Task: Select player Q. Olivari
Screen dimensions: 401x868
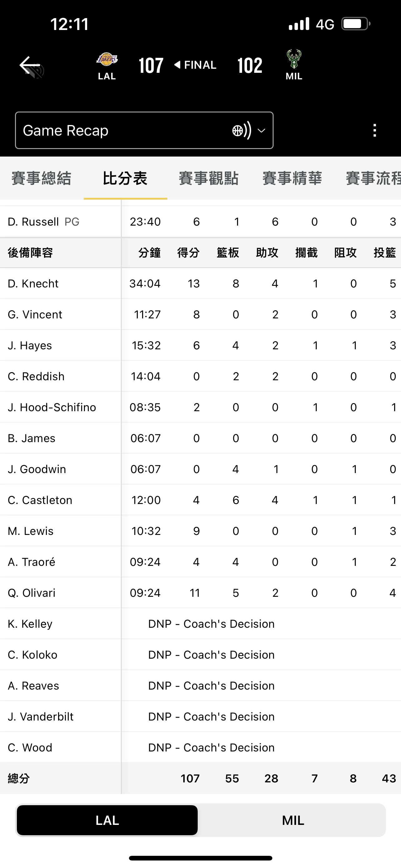Action: (32, 593)
